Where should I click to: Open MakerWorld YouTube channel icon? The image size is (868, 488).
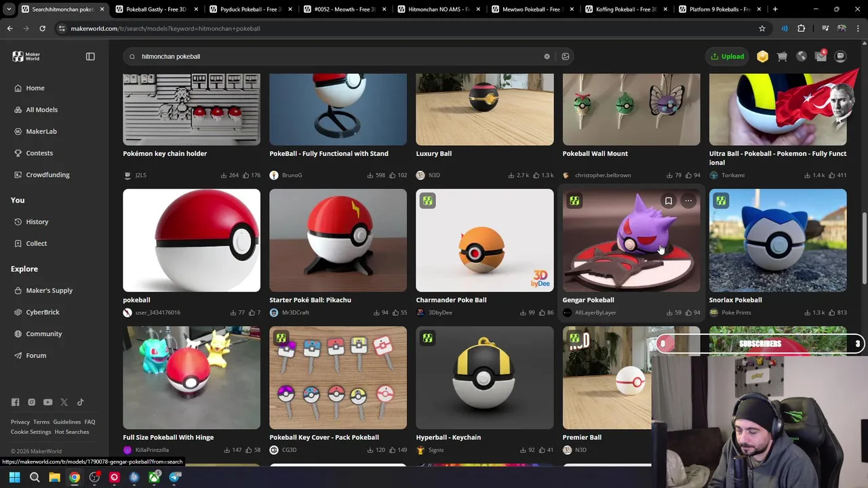(x=47, y=402)
